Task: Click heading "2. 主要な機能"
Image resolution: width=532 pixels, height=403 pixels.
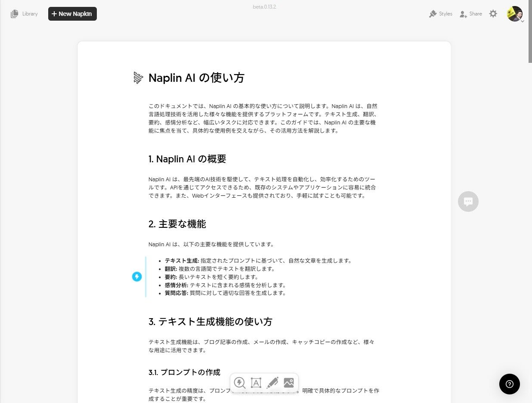Action: pos(177,224)
